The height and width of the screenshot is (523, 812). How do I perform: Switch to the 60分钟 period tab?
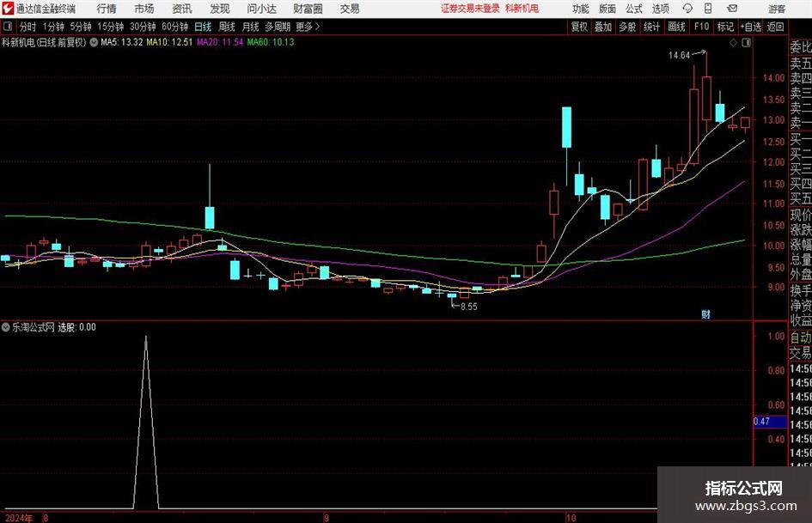coord(175,27)
